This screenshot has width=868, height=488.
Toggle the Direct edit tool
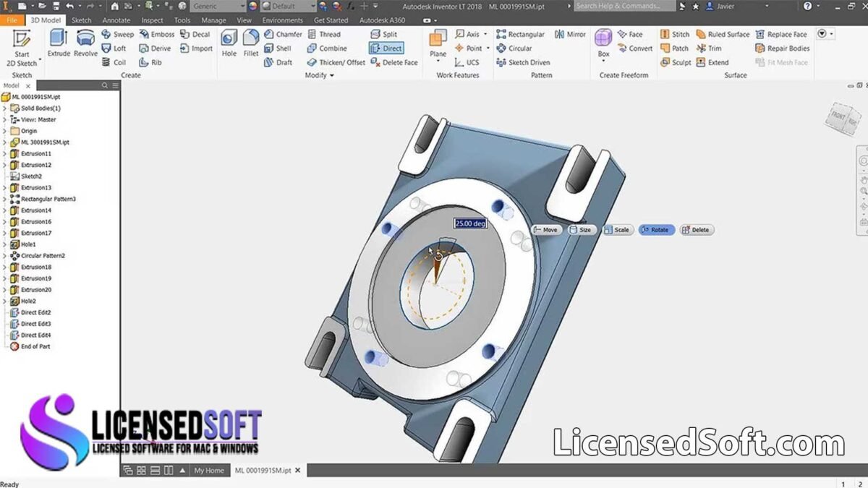click(387, 48)
